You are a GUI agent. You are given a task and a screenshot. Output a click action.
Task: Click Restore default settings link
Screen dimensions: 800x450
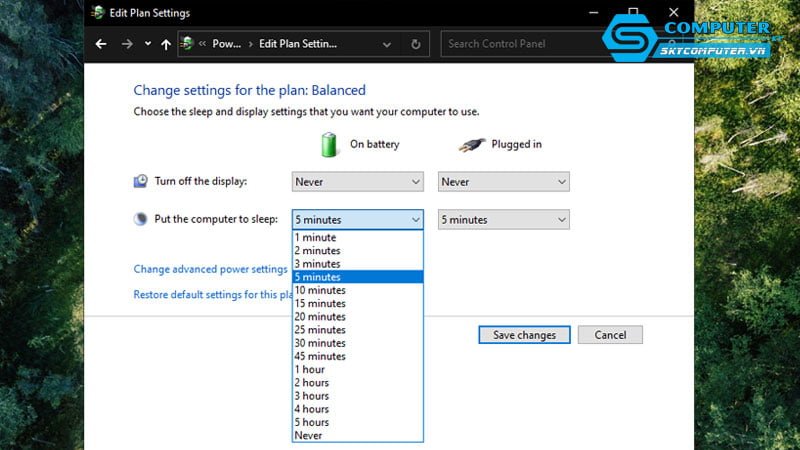[212, 294]
